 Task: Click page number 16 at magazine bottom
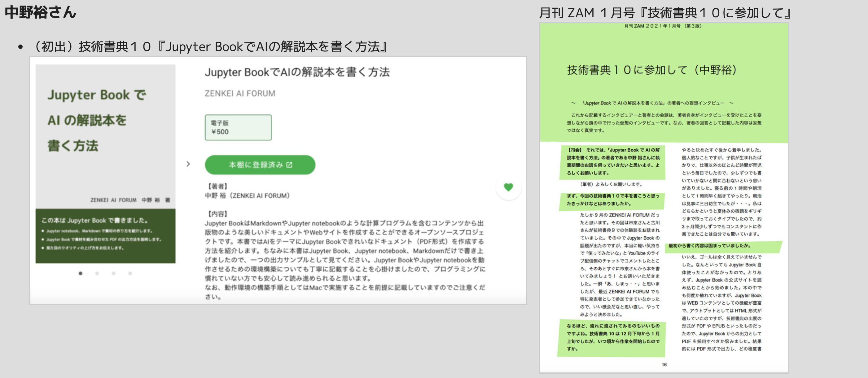[x=664, y=364]
